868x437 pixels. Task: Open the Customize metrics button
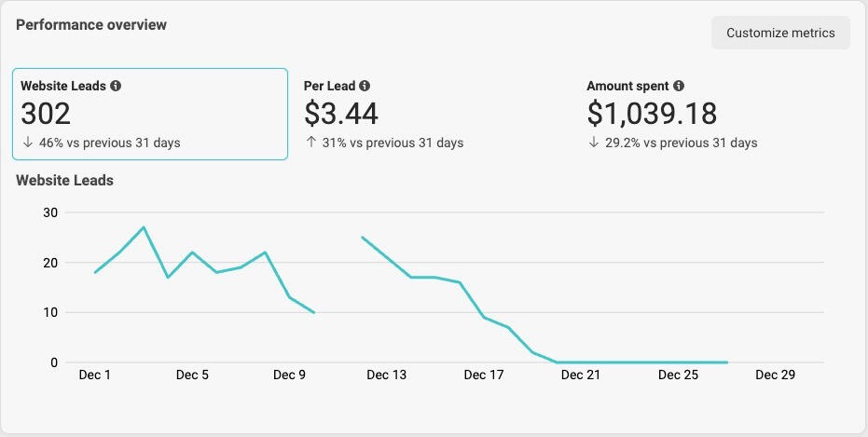point(780,33)
